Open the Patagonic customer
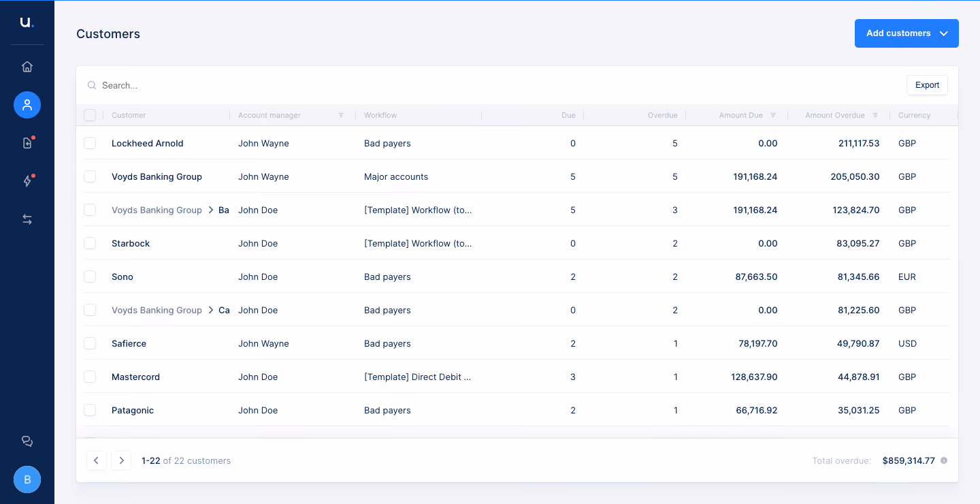 [133, 410]
